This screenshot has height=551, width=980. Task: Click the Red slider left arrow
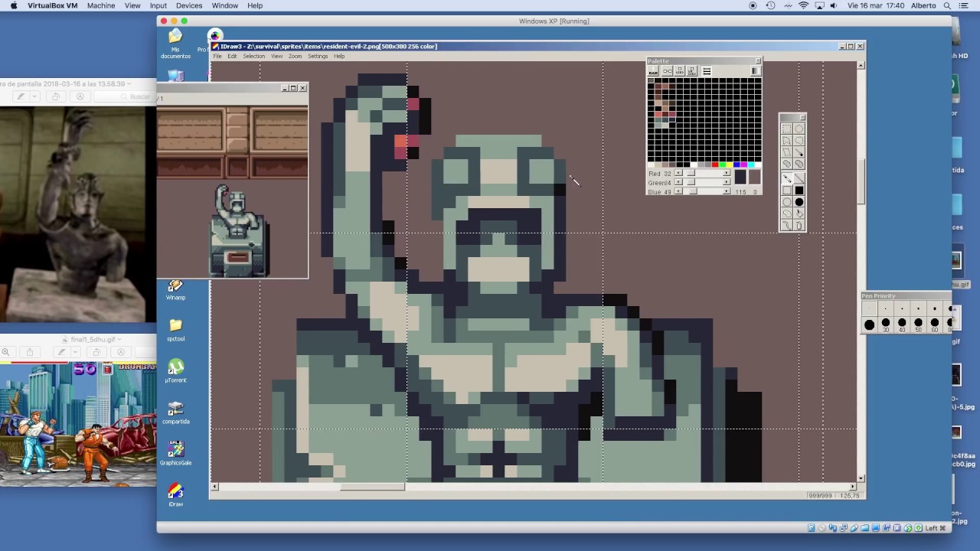[x=679, y=173]
